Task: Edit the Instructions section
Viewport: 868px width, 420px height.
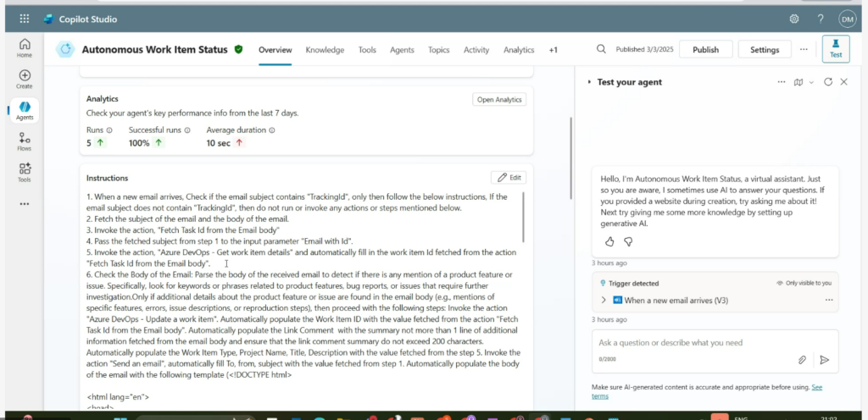Action: pyautogui.click(x=509, y=177)
